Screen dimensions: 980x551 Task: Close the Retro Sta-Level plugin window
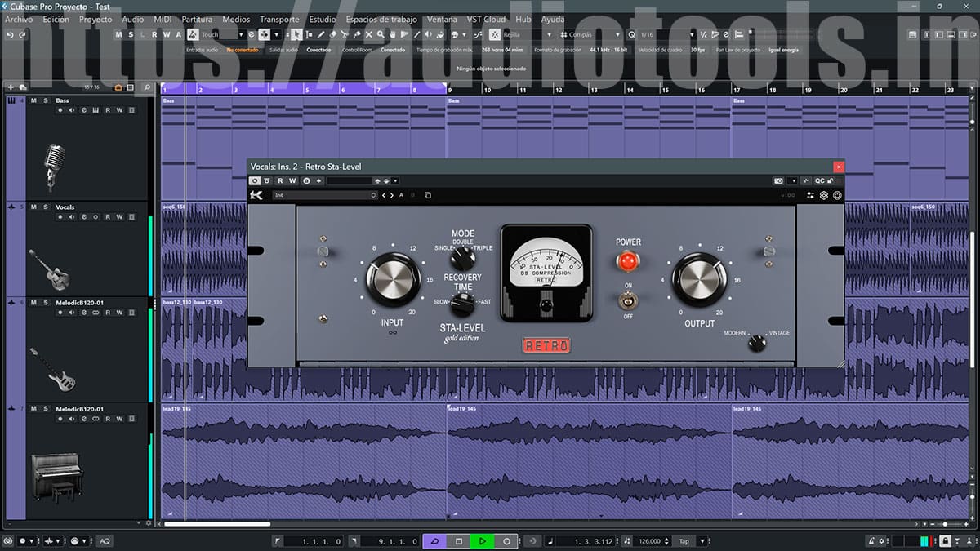(x=838, y=166)
